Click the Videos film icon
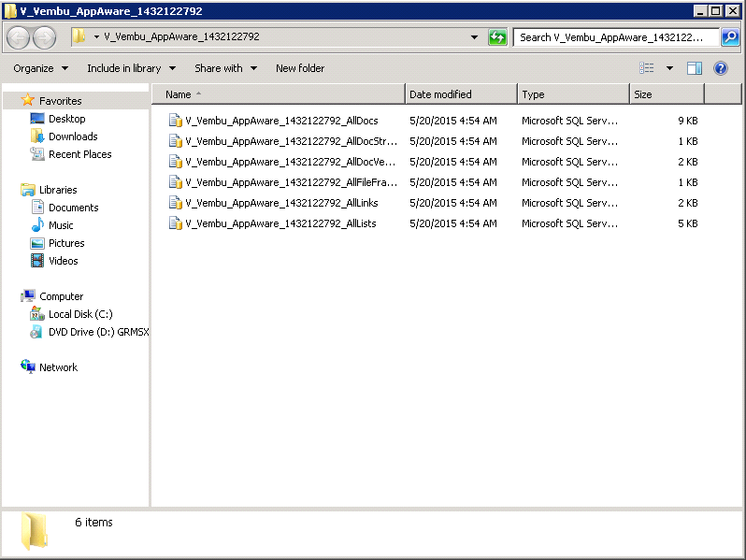This screenshot has height=560, width=746. click(37, 261)
